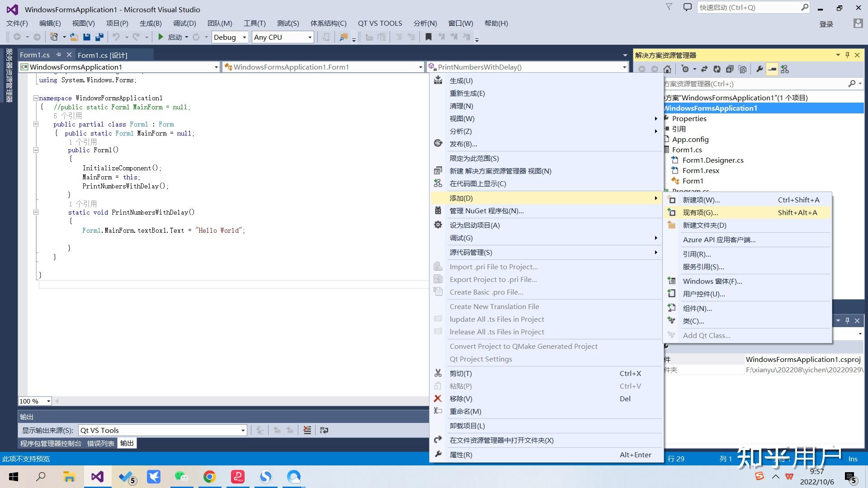Switch to 程序包管理器控制台 tab
This screenshot has height=488, width=868.
point(51,443)
